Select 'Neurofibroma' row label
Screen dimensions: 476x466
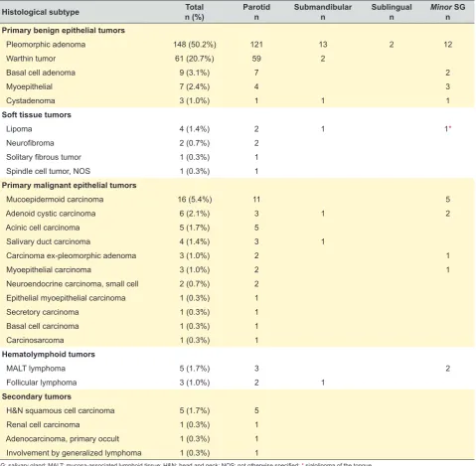coord(30,143)
